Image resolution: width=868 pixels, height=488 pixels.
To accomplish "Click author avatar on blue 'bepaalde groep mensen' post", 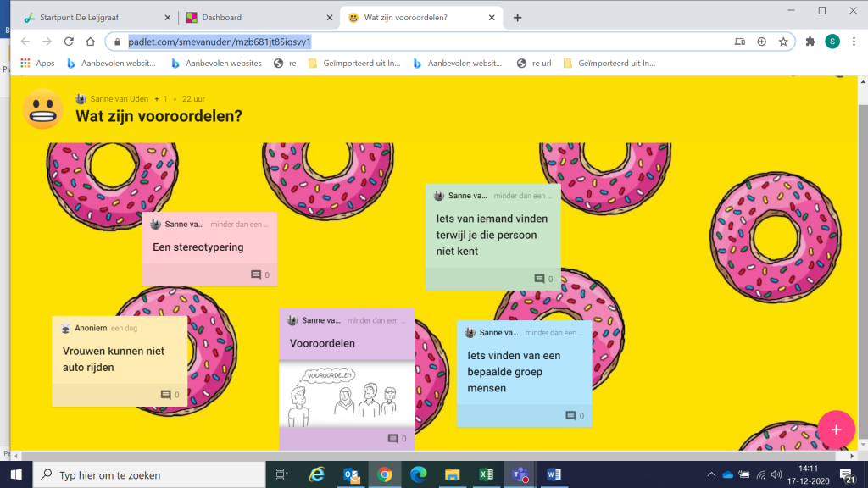I will point(470,332).
